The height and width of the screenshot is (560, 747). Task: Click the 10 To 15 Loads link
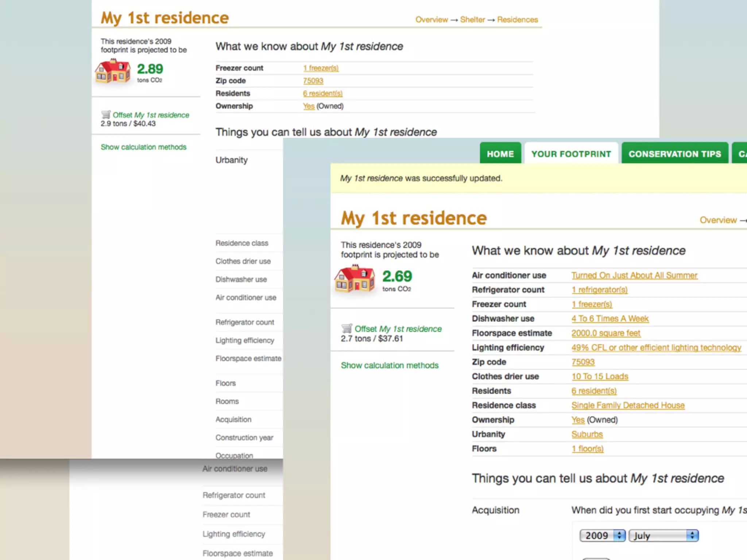(x=600, y=376)
